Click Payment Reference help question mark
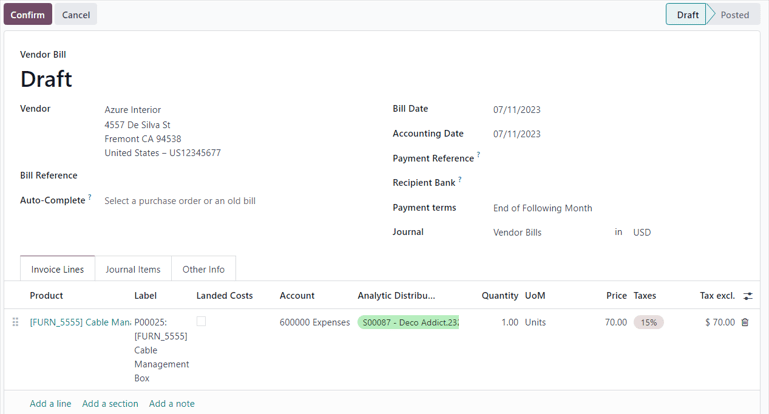This screenshot has width=769, height=414. click(x=478, y=155)
